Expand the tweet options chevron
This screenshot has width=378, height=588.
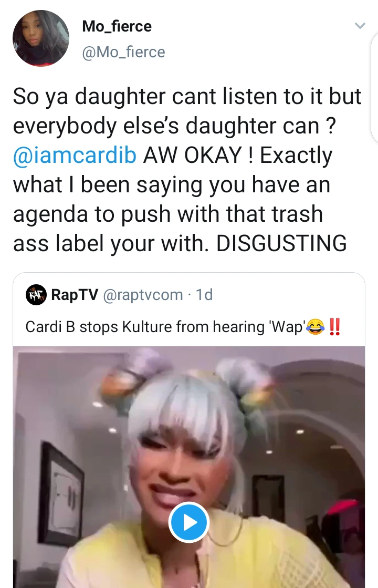click(x=360, y=26)
